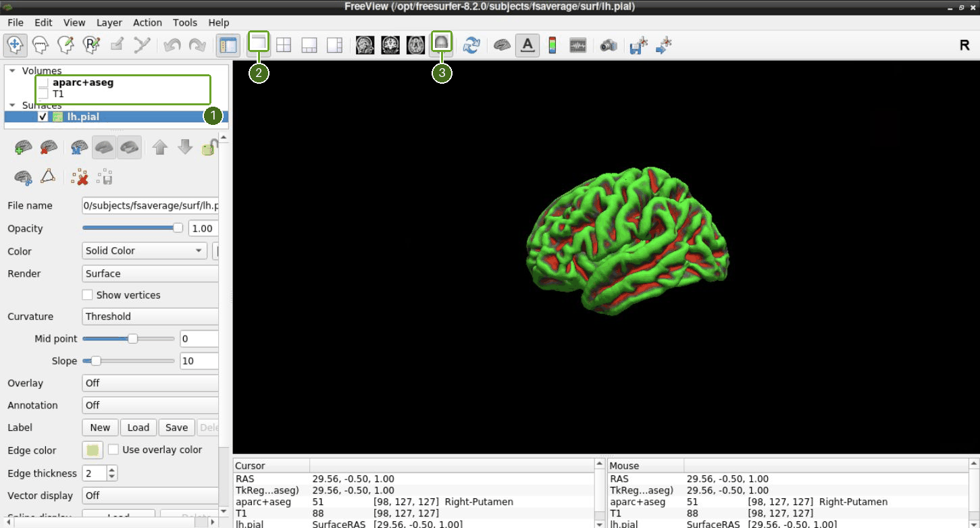Collapse the Surfaces tree group
980x528 pixels.
[12, 105]
